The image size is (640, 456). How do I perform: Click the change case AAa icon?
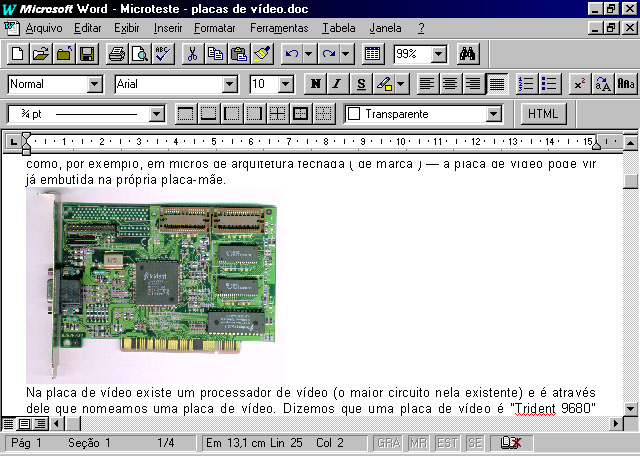[x=626, y=84]
